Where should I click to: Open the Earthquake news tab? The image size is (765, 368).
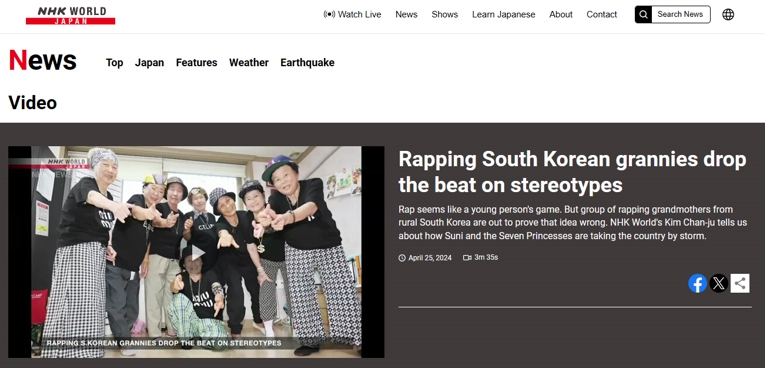coord(307,62)
